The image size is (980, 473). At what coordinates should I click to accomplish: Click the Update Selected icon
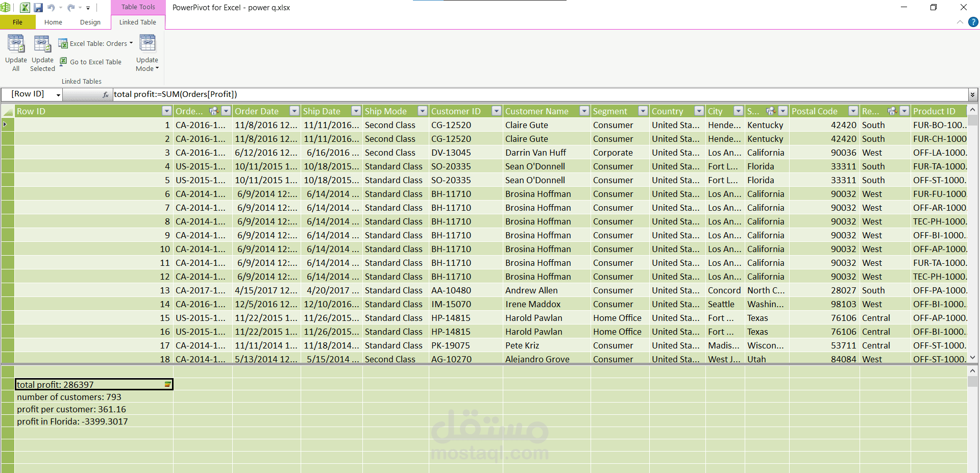pos(42,44)
